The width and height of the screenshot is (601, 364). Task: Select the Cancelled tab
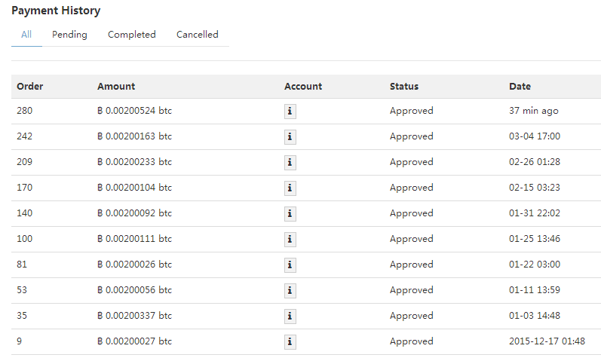pos(197,35)
